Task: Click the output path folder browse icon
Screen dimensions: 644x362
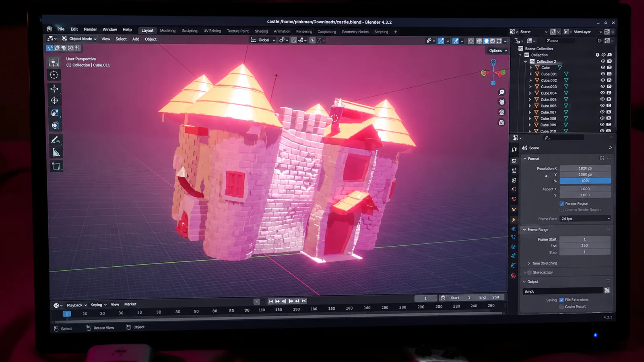Action: point(607,290)
